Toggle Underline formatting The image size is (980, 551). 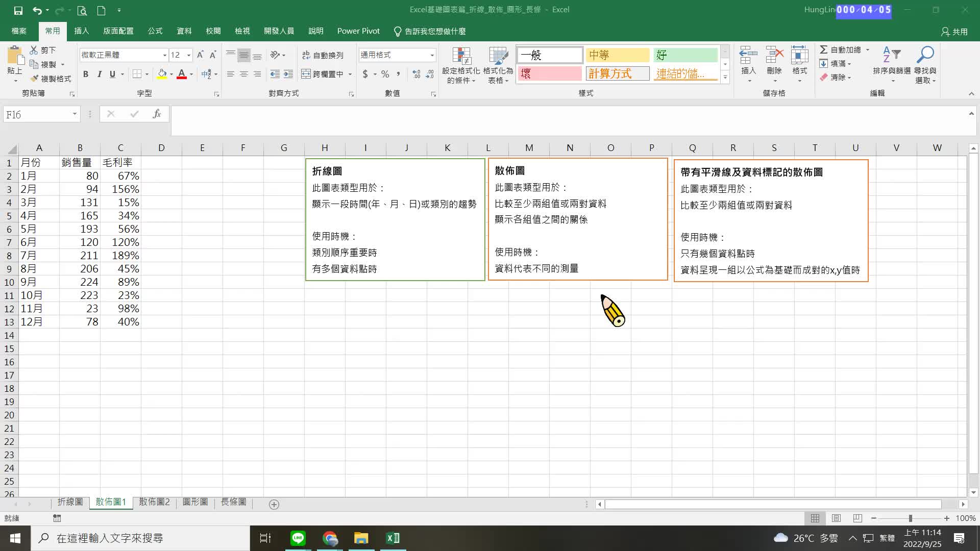(x=112, y=74)
